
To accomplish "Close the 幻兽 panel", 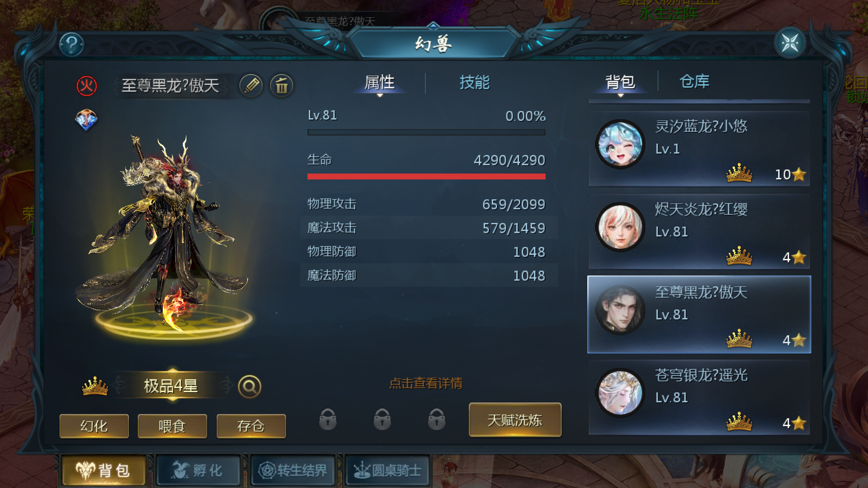I will tap(790, 43).
